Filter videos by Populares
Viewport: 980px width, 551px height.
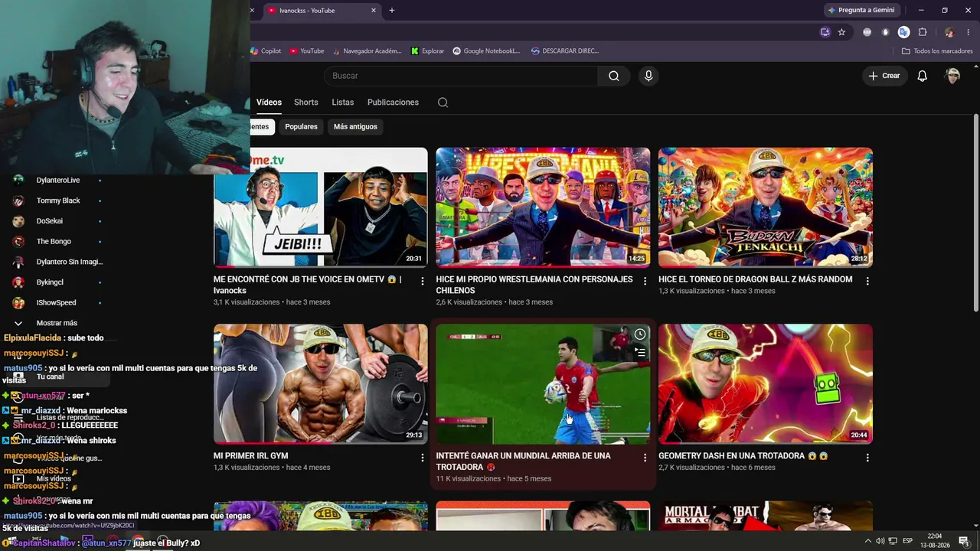point(301,126)
